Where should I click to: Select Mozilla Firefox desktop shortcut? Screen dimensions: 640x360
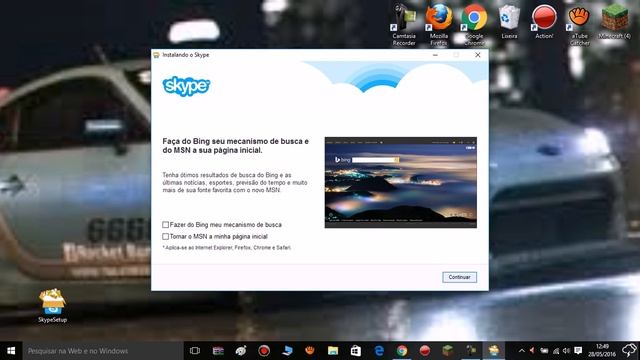click(x=439, y=24)
